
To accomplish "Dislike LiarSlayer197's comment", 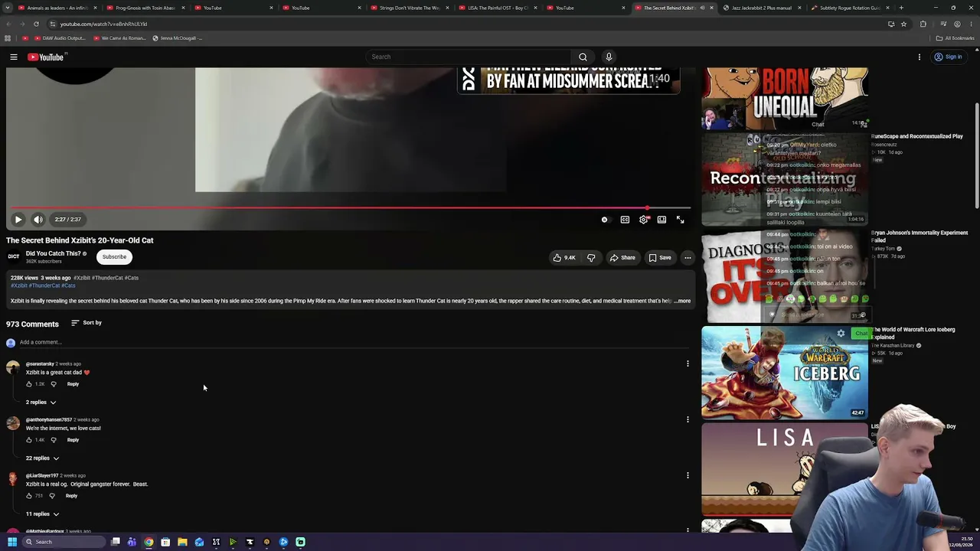I will [x=52, y=496].
